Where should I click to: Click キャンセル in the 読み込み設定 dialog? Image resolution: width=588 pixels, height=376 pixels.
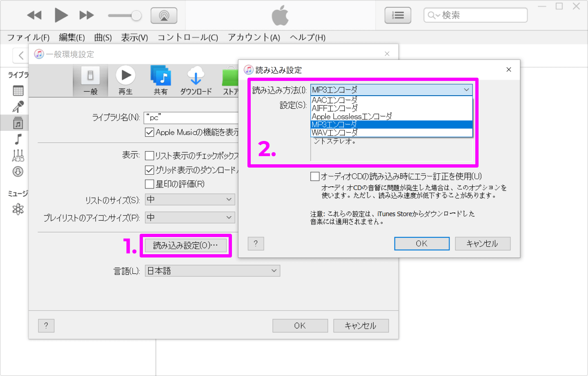(483, 244)
